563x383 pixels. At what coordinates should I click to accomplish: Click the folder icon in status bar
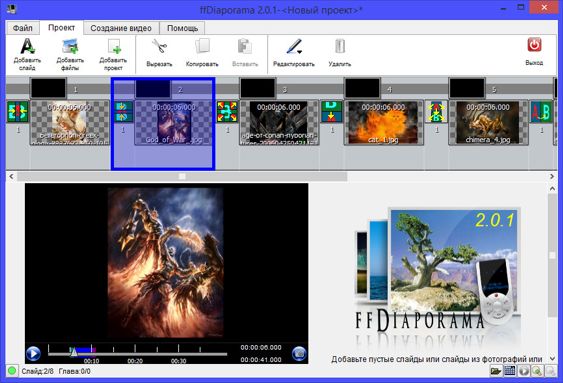(496, 371)
